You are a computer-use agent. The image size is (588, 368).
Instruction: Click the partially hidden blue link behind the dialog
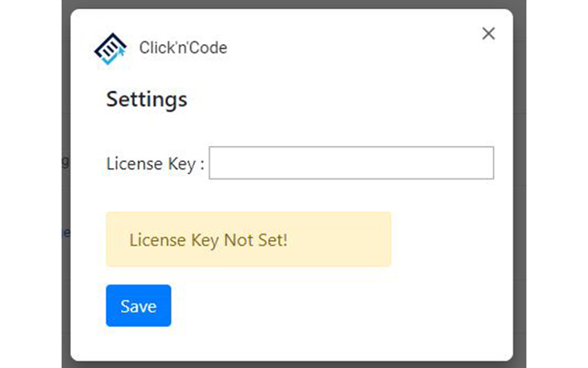66,233
